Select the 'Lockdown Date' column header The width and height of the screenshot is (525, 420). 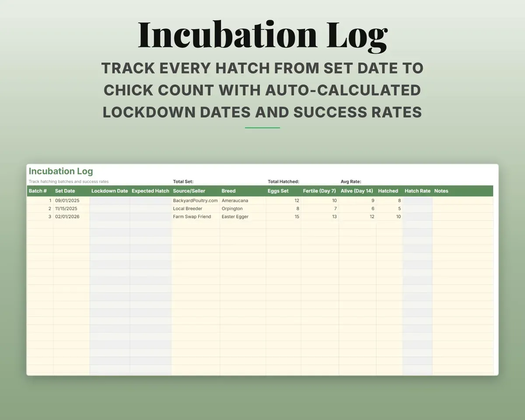[109, 191]
